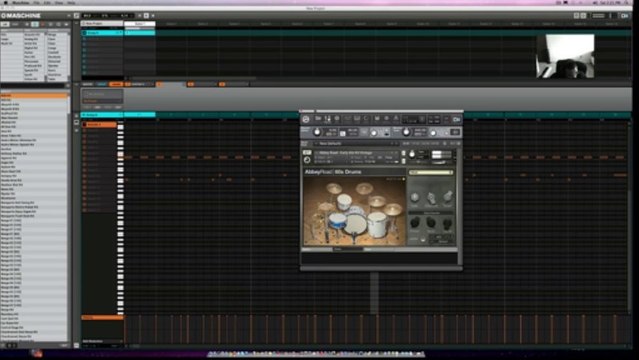Click the NI logo in Maschine's top-right corner
The image size is (639, 360).
click(x=624, y=15)
